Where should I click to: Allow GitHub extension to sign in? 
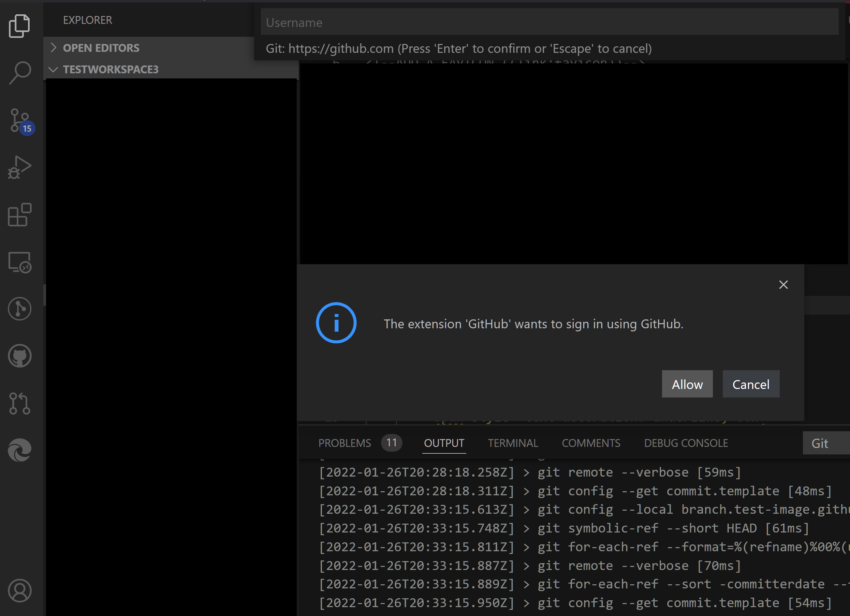pyautogui.click(x=687, y=384)
